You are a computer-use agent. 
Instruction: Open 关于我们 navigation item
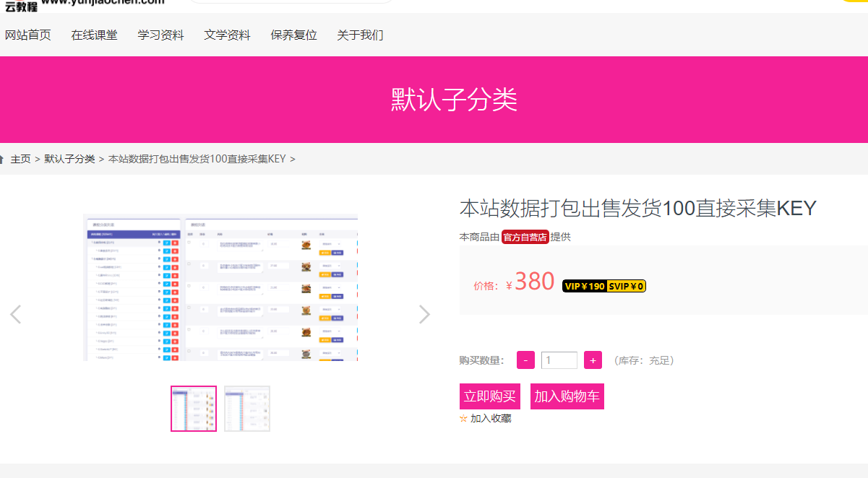pos(360,35)
